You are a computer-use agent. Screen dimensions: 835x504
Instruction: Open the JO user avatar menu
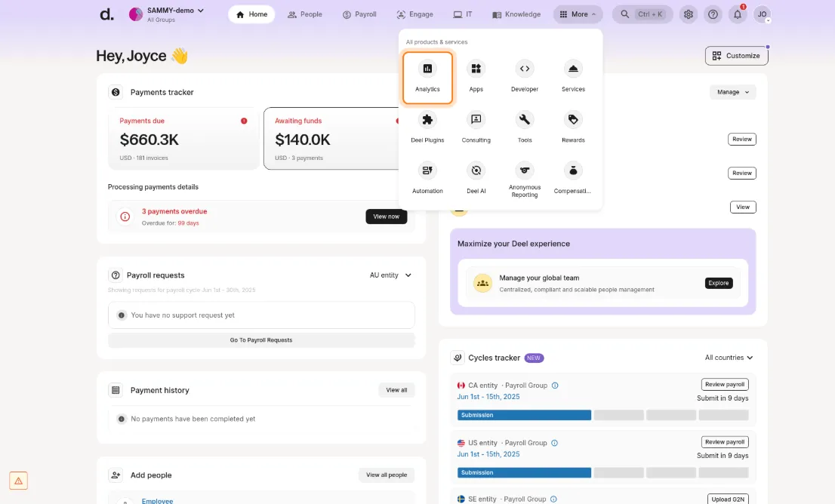762,14
